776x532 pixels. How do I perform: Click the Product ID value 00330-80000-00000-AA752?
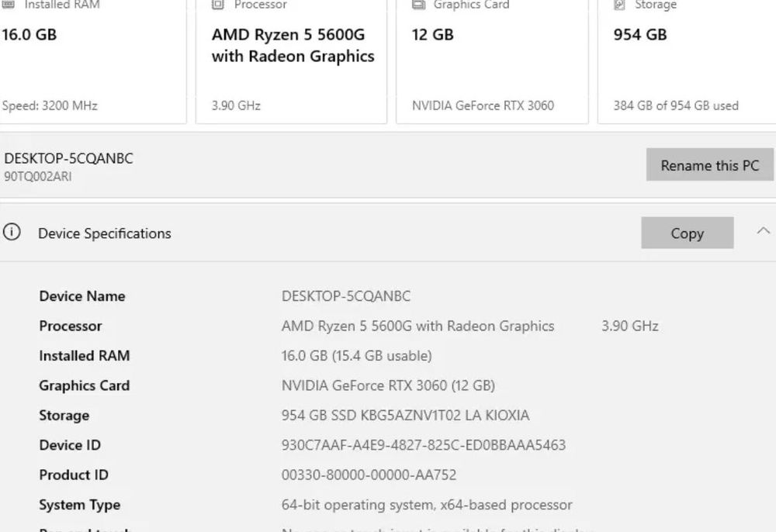pos(369,475)
